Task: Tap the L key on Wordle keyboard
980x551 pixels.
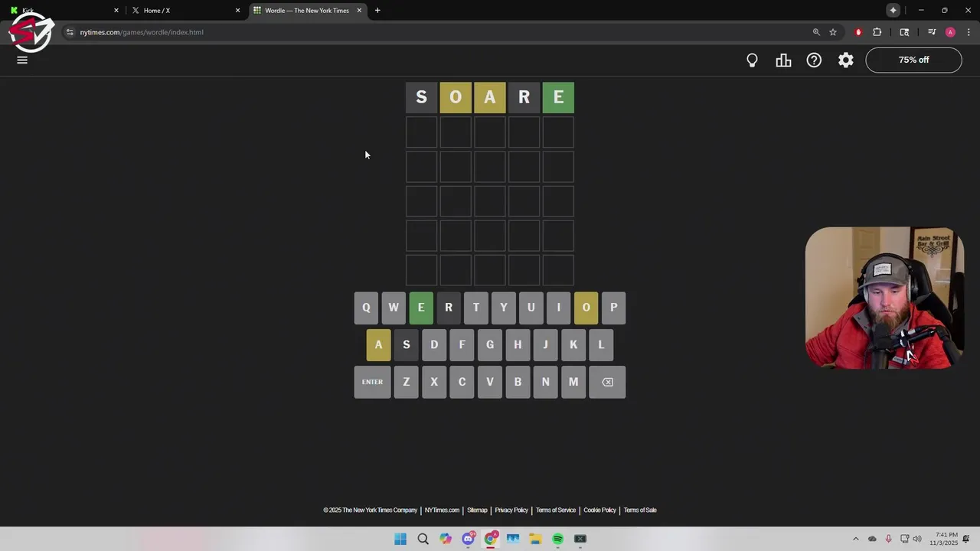Action: click(601, 344)
